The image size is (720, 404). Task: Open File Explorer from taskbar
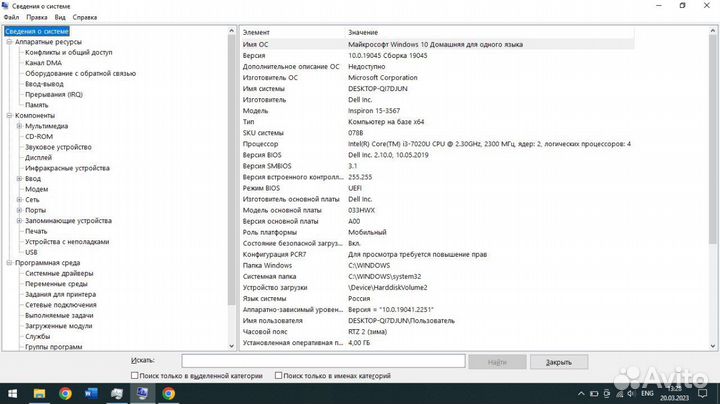[x=39, y=394]
